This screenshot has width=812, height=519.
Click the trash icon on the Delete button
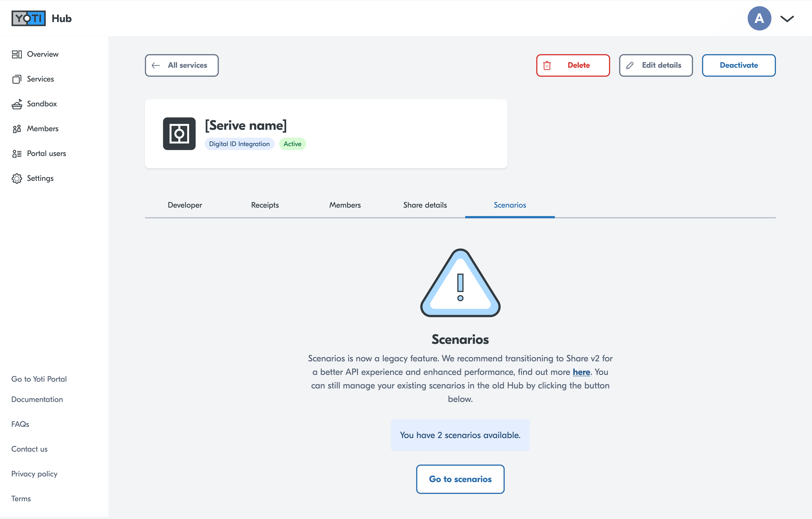click(x=547, y=65)
